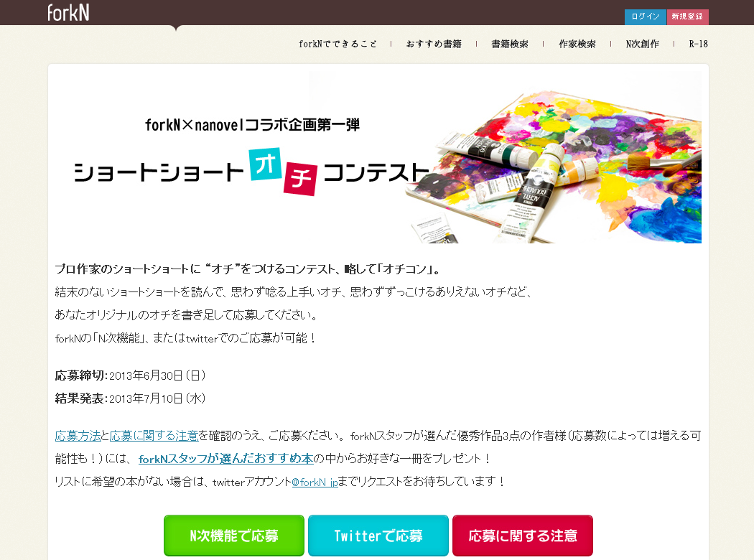754x560 pixels.
Task: Open the R-18 navigation link
Action: [x=698, y=44]
